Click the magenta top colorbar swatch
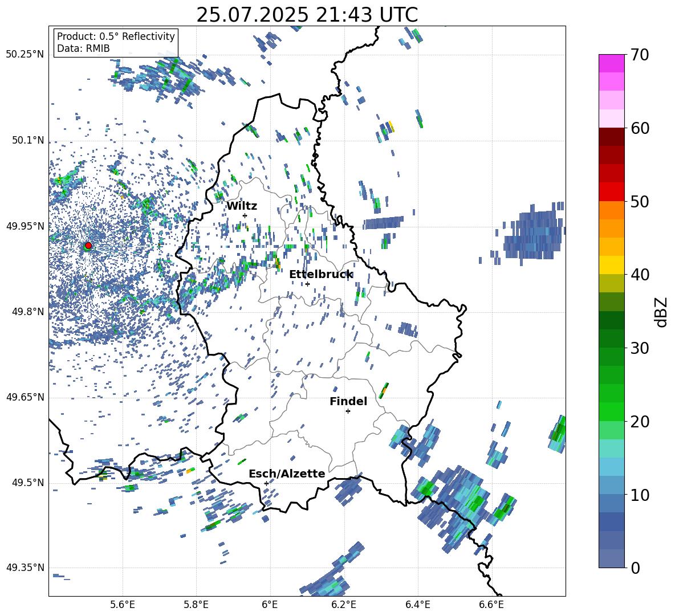 [611, 63]
